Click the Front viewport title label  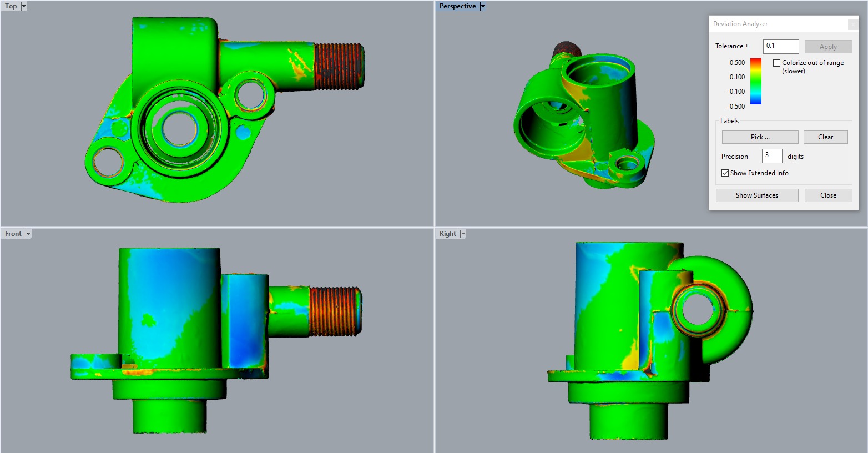(13, 234)
